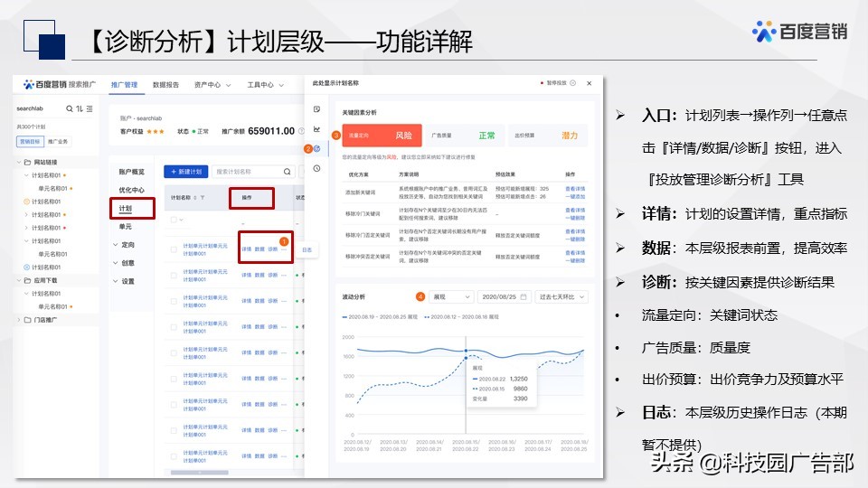
Task: Click the Baidu Marketing logo in the app header
Action: (x=60, y=84)
